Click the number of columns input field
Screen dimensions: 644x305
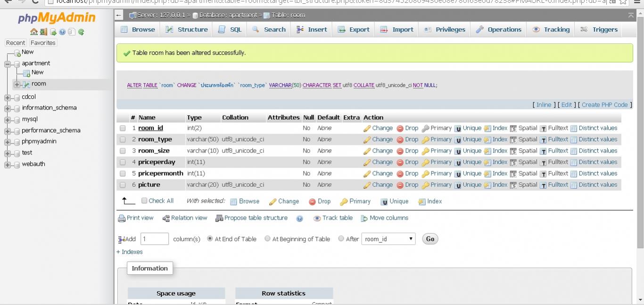pyautogui.click(x=155, y=239)
